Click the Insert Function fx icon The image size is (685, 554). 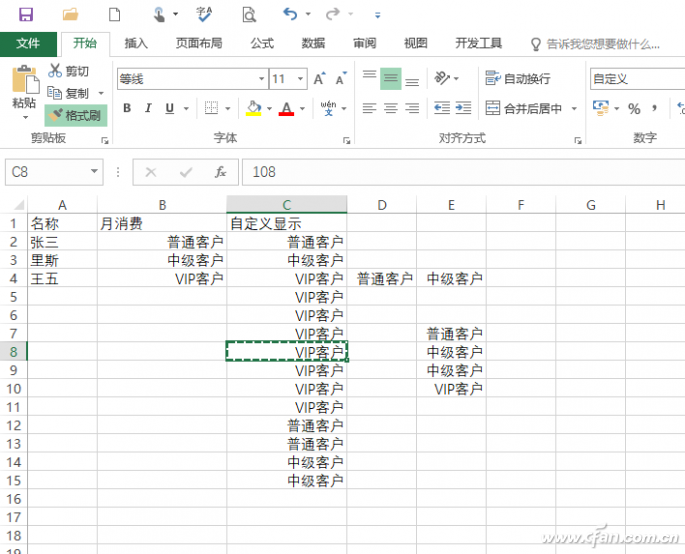pyautogui.click(x=220, y=172)
